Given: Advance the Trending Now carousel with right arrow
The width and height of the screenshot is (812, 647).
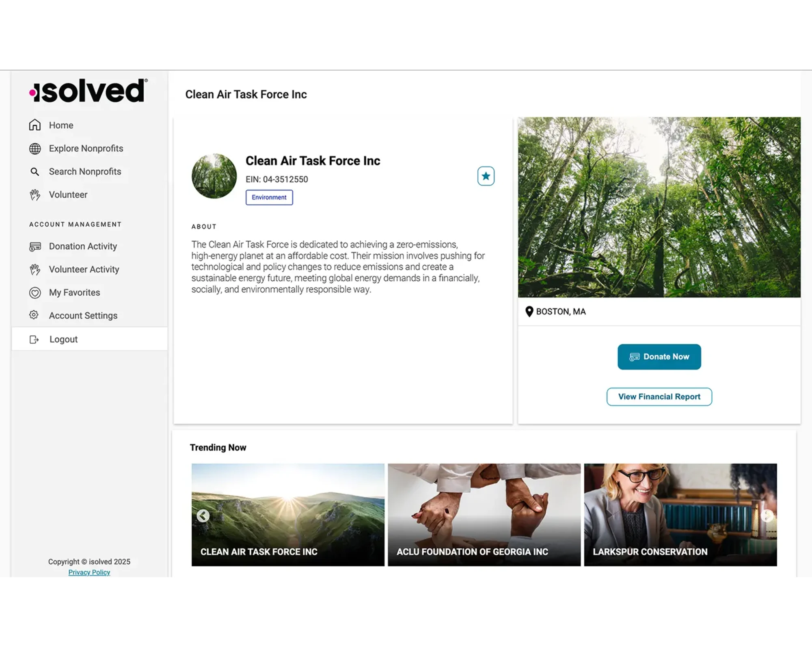Looking at the screenshot, I should (767, 516).
